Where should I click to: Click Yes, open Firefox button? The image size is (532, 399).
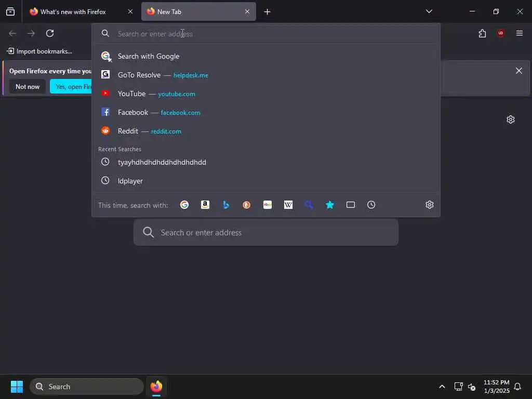coord(71,87)
